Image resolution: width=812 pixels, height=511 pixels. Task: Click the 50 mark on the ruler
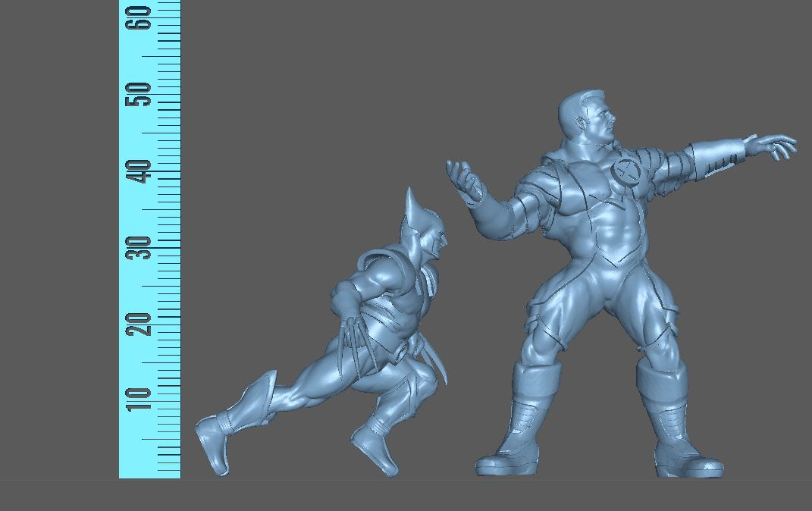[x=140, y=94]
